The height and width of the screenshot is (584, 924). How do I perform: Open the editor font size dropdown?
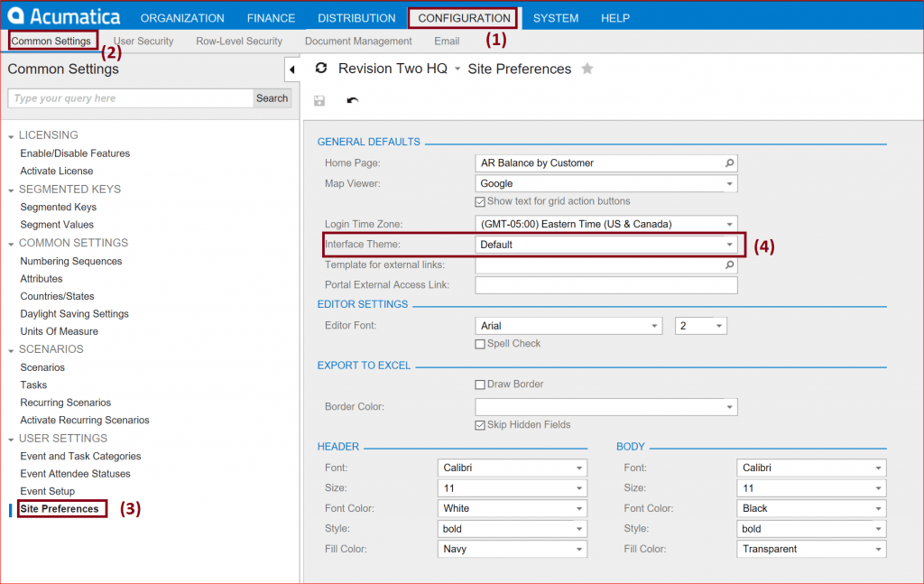coord(719,326)
